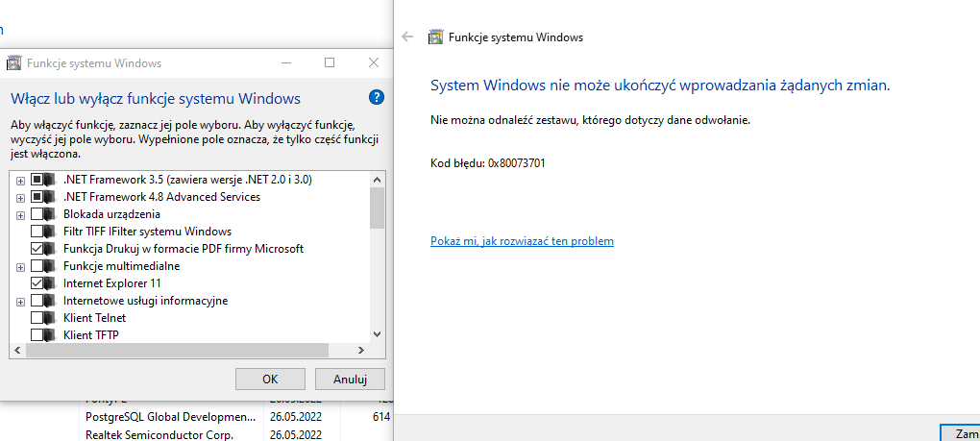Viewport: 980px width, 441px height.
Task: Click folder icon beside Funkcje multimedialne
Action: point(49,266)
